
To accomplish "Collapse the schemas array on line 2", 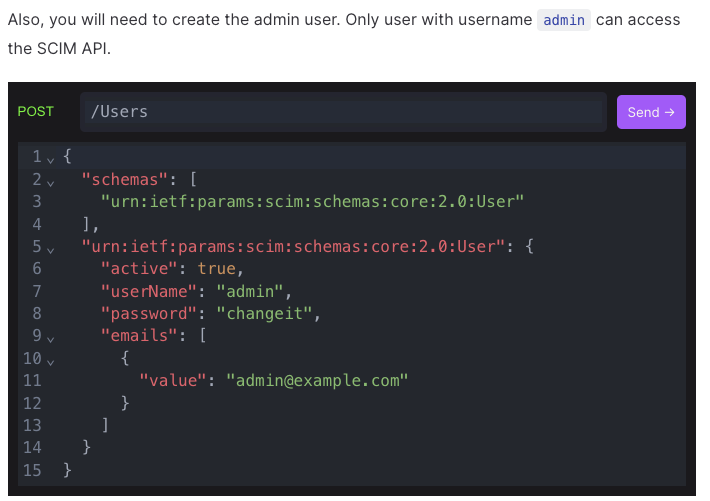I will pos(51,183).
